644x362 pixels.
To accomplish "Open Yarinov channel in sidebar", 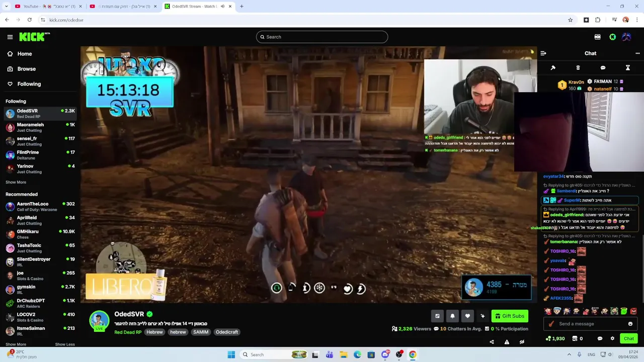I will (40, 169).
